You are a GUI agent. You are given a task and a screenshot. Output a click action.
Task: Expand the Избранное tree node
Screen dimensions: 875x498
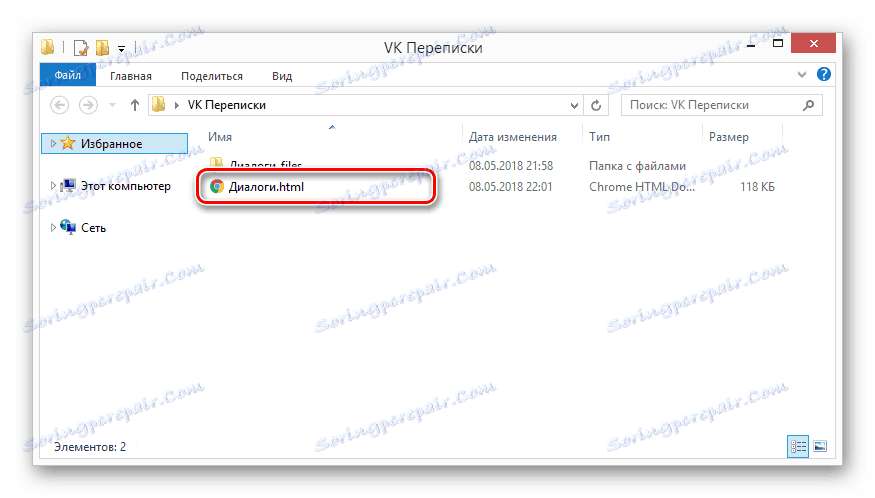pos(53,143)
